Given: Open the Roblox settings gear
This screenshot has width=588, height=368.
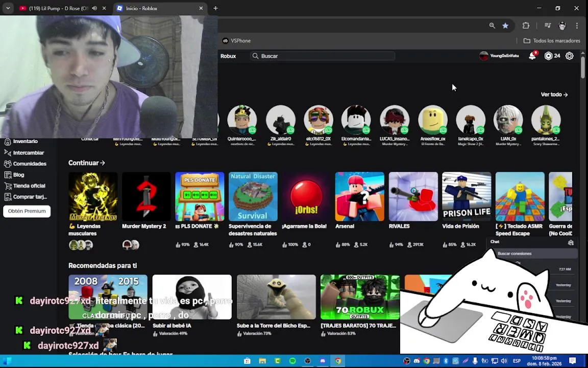Looking at the screenshot, I should [569, 56].
